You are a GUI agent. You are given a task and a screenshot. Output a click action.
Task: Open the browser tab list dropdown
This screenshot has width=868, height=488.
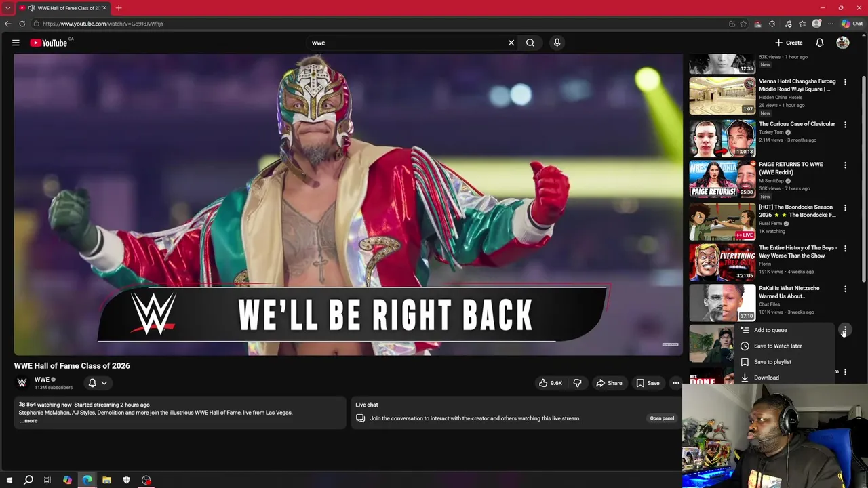[x=7, y=8]
